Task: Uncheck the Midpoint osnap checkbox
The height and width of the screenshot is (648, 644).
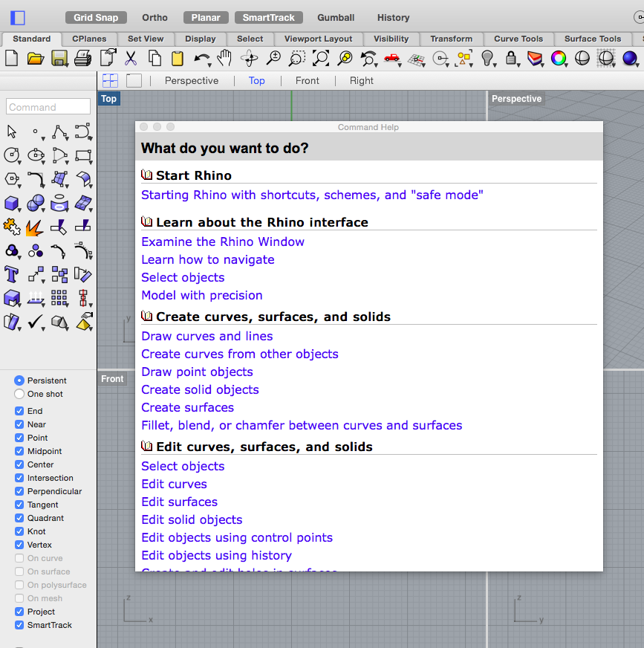Action: click(19, 451)
